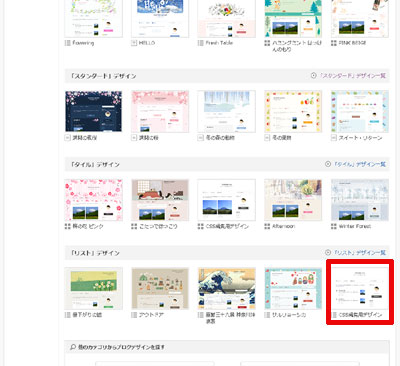Open the 「リスト」デザイン一覧 link

coord(360,252)
